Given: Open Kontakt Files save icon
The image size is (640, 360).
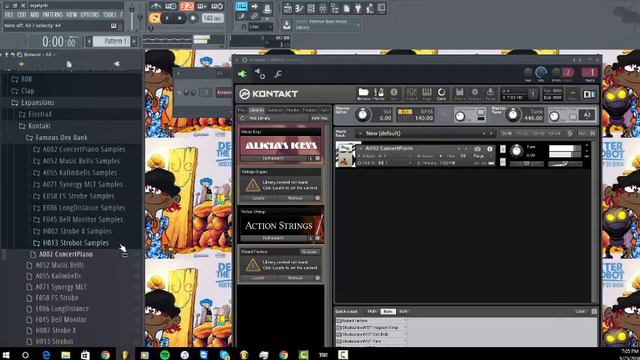Looking at the screenshot, I should [x=460, y=94].
